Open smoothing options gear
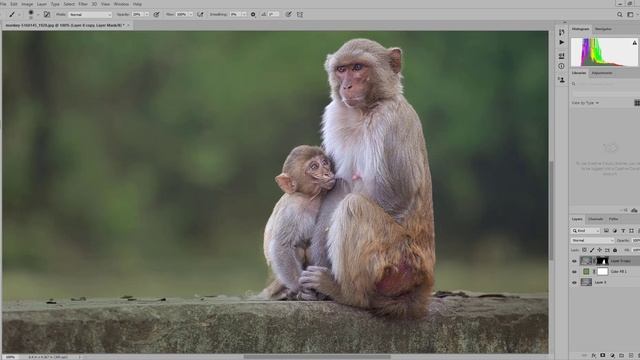The image size is (640, 360). (x=253, y=14)
